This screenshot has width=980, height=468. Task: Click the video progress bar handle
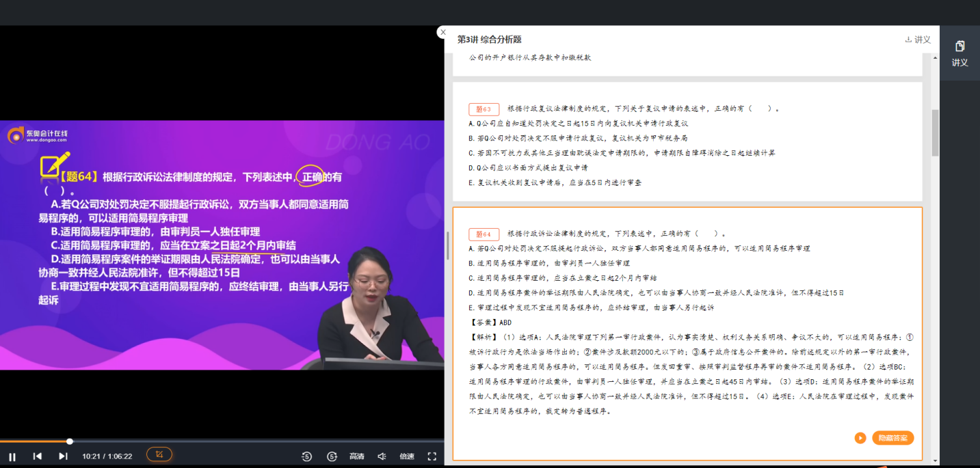tap(70, 441)
